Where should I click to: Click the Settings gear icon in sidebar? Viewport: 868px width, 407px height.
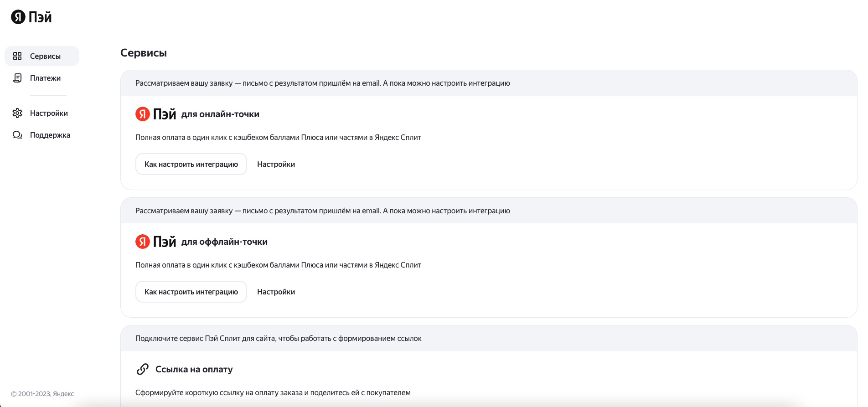click(x=17, y=113)
